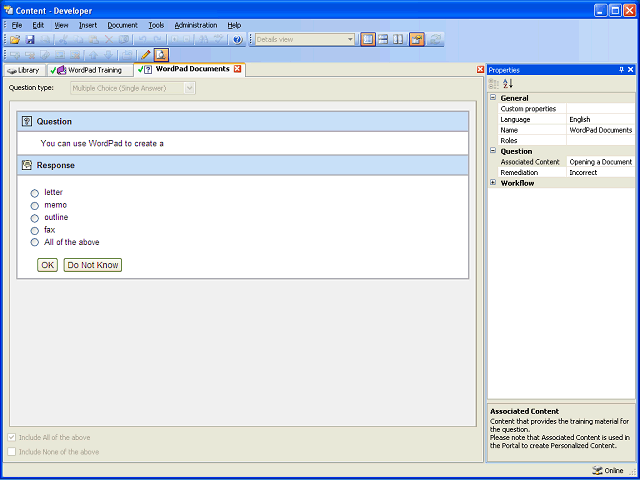This screenshot has height=480, width=640.
Task: Click the red X Delete toolbar icon
Action: pos(109,40)
